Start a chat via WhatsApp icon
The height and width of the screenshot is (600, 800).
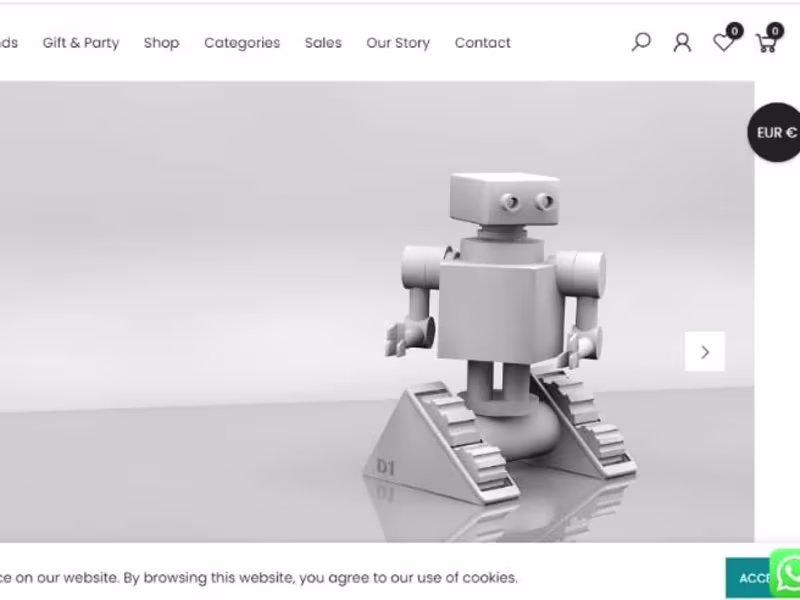tap(788, 573)
